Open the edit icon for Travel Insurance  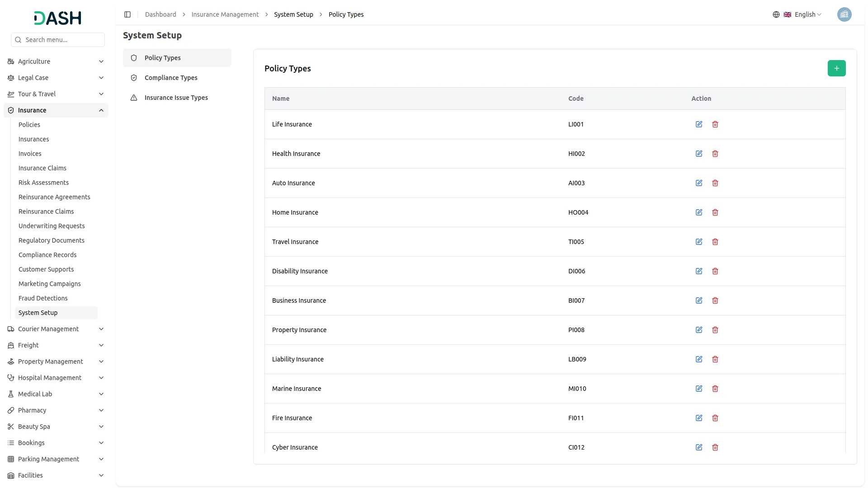699,242
